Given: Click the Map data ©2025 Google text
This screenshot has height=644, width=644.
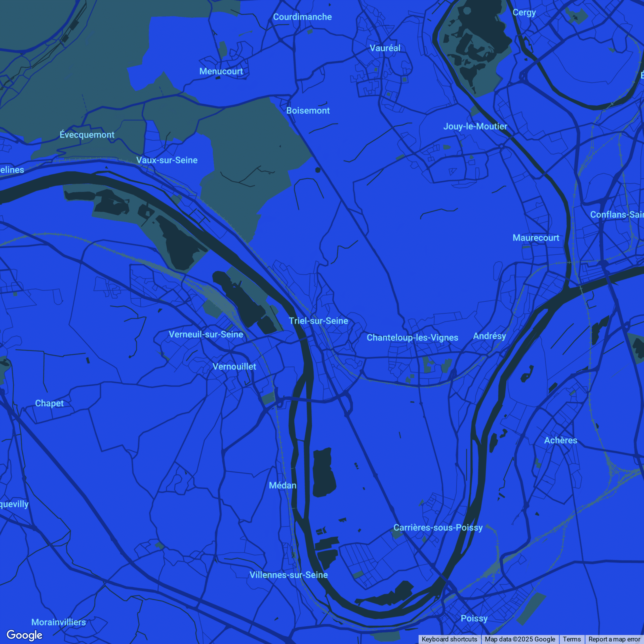Looking at the screenshot, I should coord(520,639).
